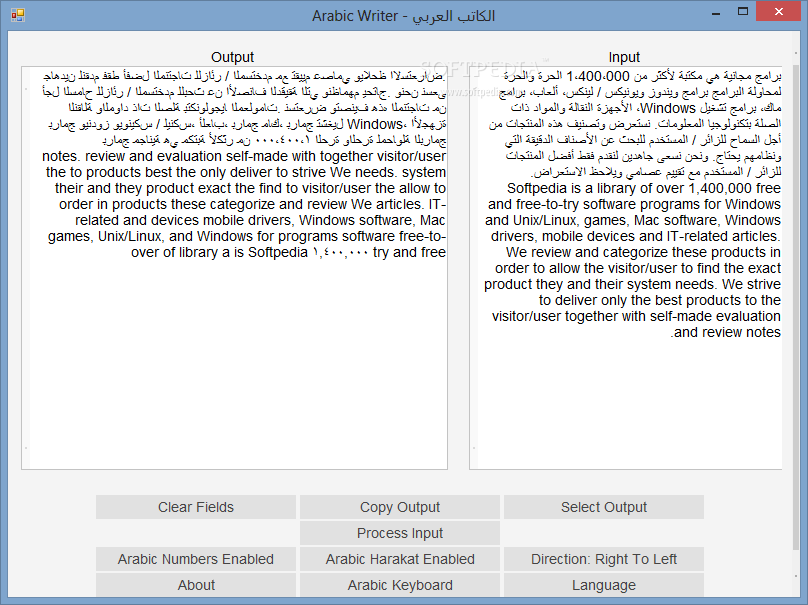Open the Arabic Keyboard
The image size is (808, 605).
pos(400,585)
